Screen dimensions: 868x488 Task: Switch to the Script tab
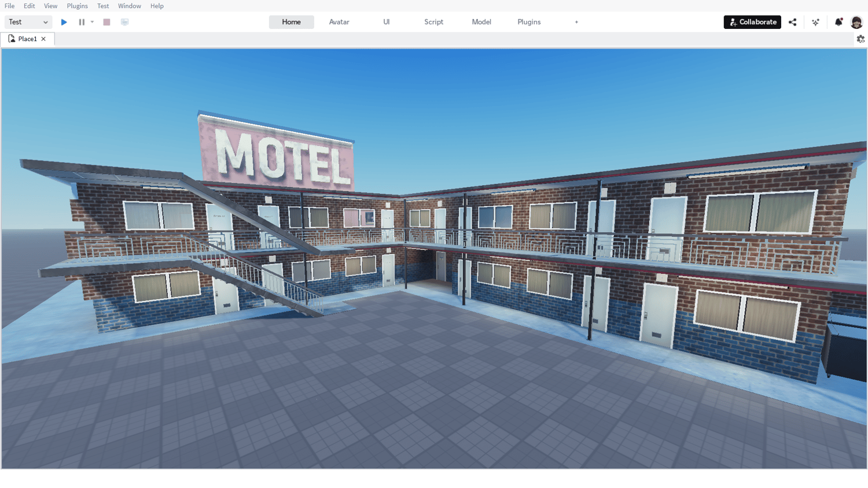433,21
